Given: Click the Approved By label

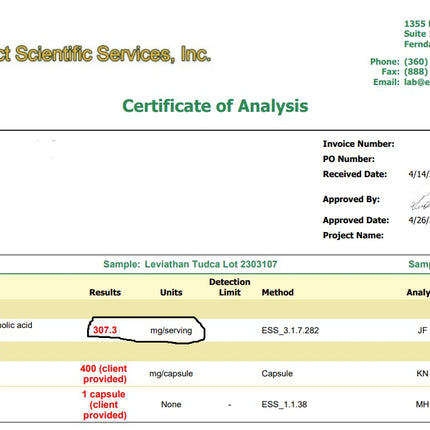Looking at the screenshot, I should pyautogui.click(x=351, y=199).
